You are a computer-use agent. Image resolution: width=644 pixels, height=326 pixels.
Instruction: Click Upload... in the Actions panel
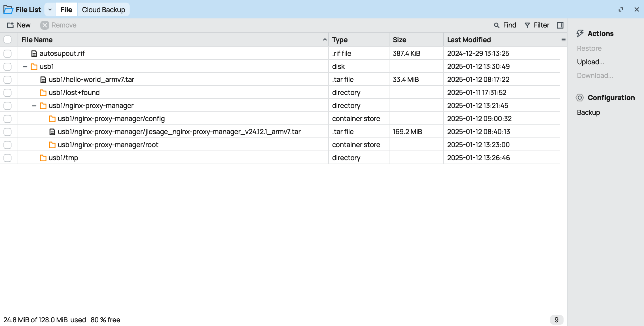(590, 62)
